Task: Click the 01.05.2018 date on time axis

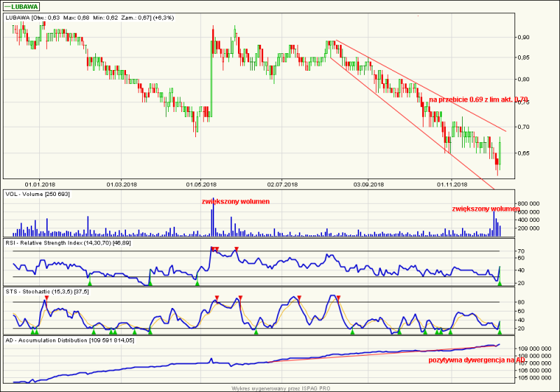Action: coord(200,185)
